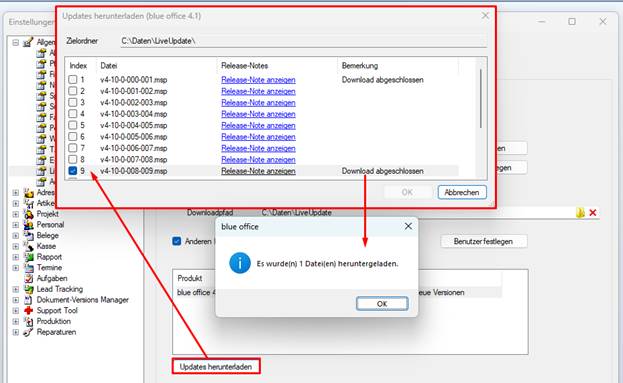Click the Projekt tree icon
The width and height of the screenshot is (623, 383).
pos(29,214)
